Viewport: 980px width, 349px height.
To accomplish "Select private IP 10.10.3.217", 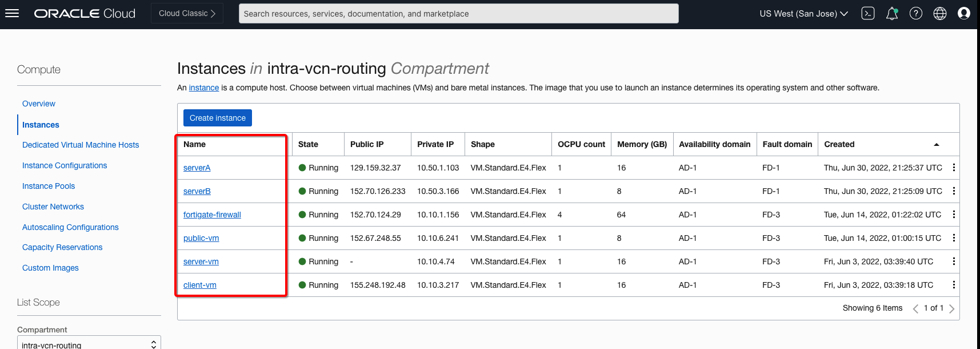I will [x=438, y=285].
